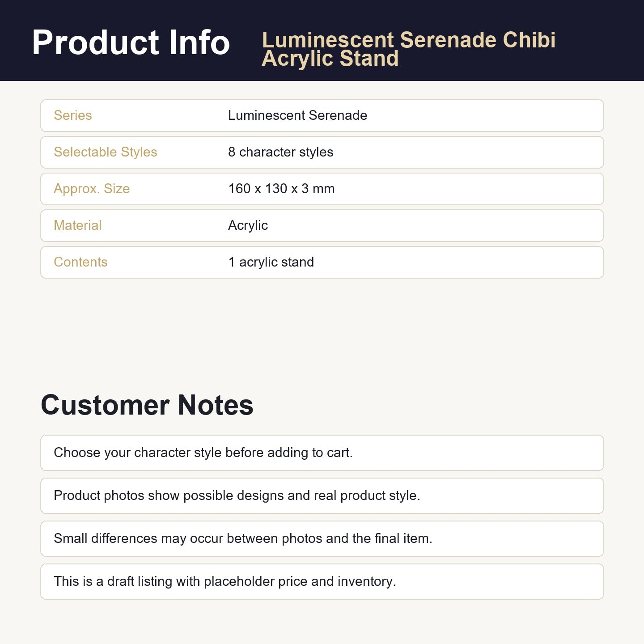Click the draft listing placeholder price note
This screenshot has height=644, width=644.
[x=322, y=581]
